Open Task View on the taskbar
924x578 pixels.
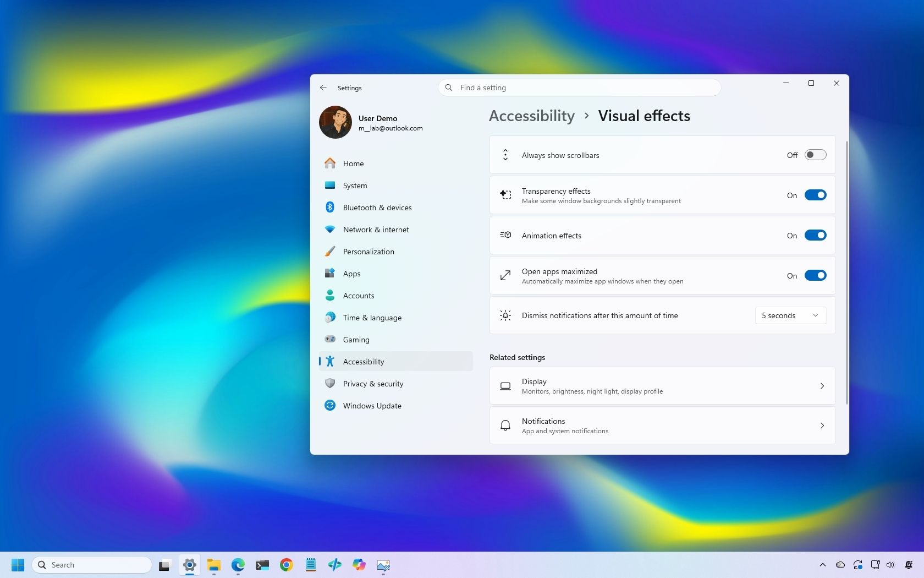[x=165, y=565]
